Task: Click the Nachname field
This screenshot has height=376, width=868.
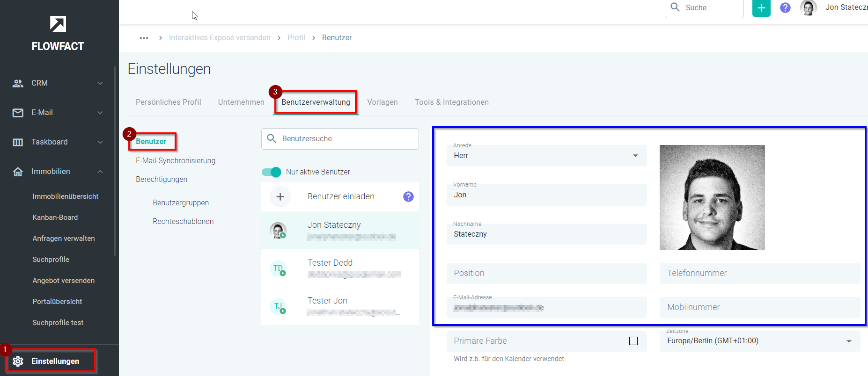Action: point(546,234)
